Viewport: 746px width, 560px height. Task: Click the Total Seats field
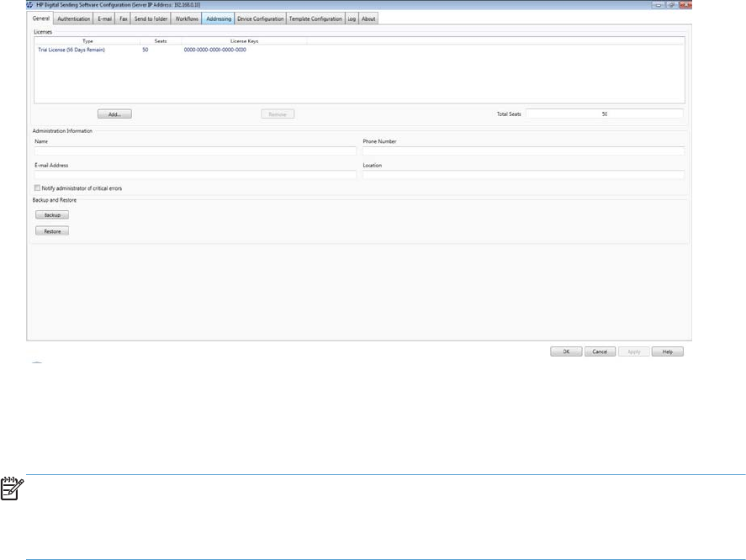604,114
